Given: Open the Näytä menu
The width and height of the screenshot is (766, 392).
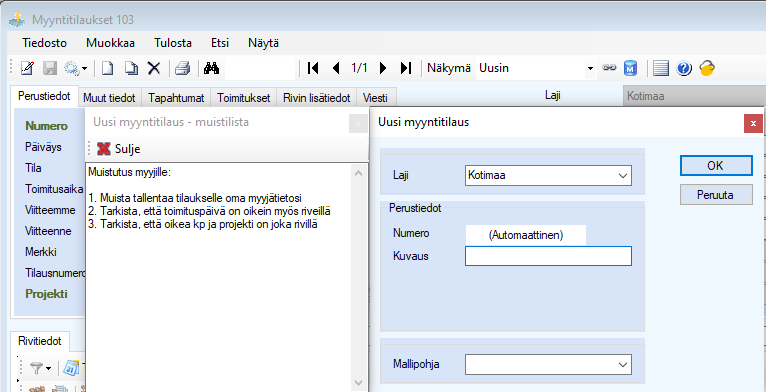Looking at the screenshot, I should click(263, 43).
